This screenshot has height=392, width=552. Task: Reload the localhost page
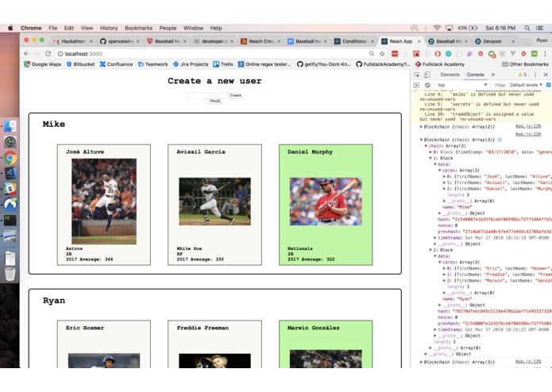click(x=48, y=54)
